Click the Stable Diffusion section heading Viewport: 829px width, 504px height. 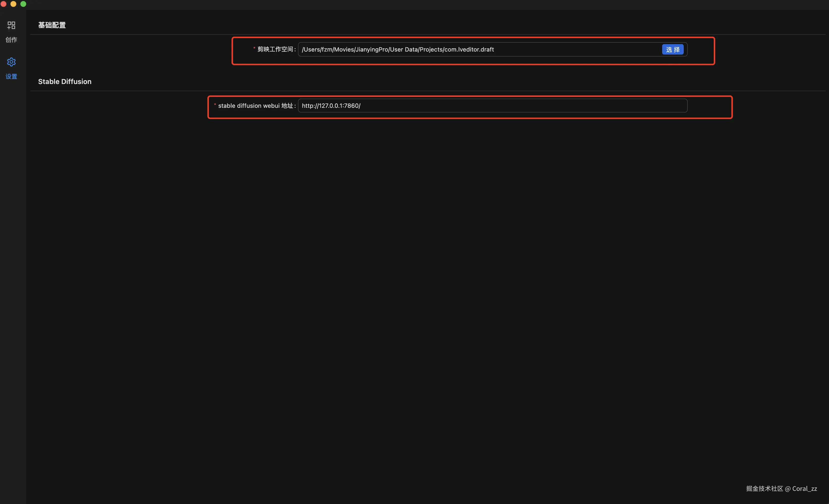(x=65, y=81)
